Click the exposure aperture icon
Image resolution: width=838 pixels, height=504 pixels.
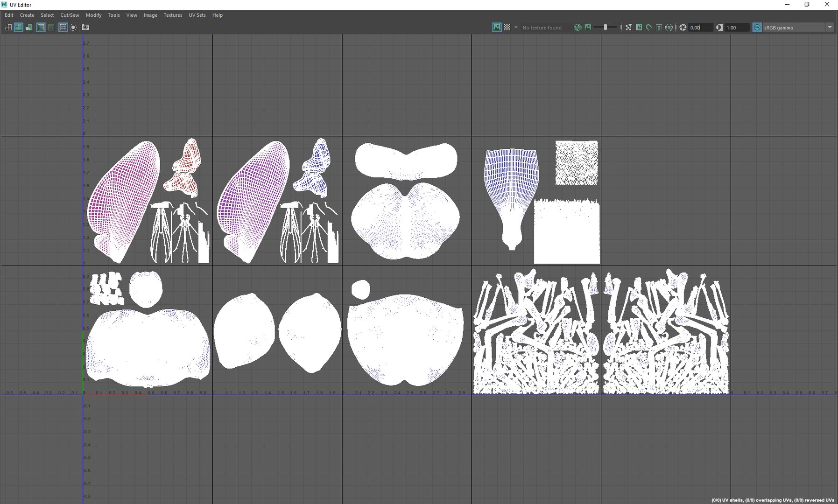683,28
